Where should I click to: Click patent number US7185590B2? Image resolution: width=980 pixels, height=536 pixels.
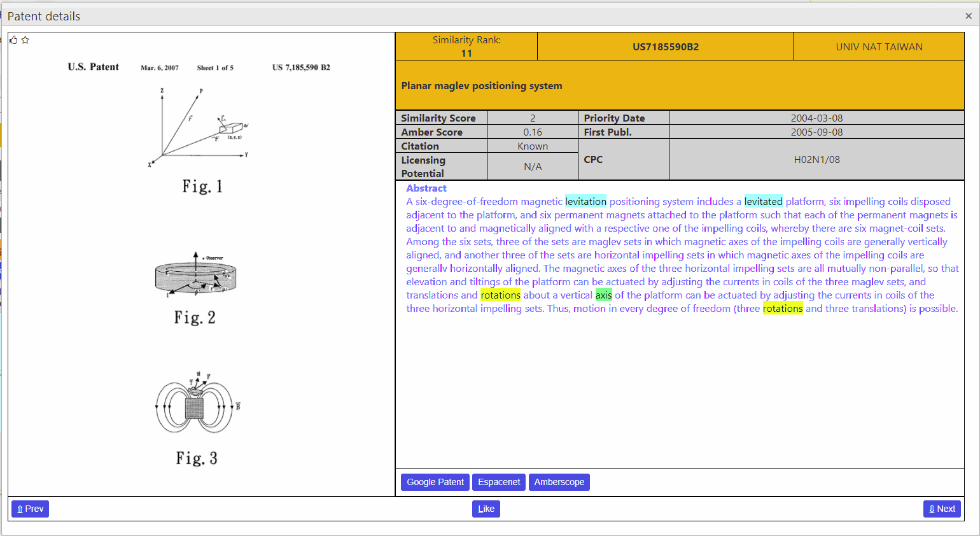tap(666, 46)
